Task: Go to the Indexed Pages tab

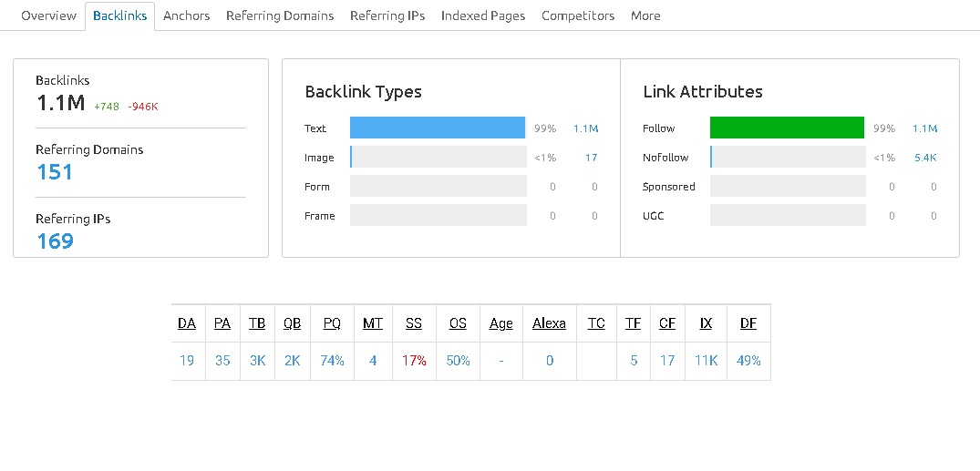Action: click(483, 15)
